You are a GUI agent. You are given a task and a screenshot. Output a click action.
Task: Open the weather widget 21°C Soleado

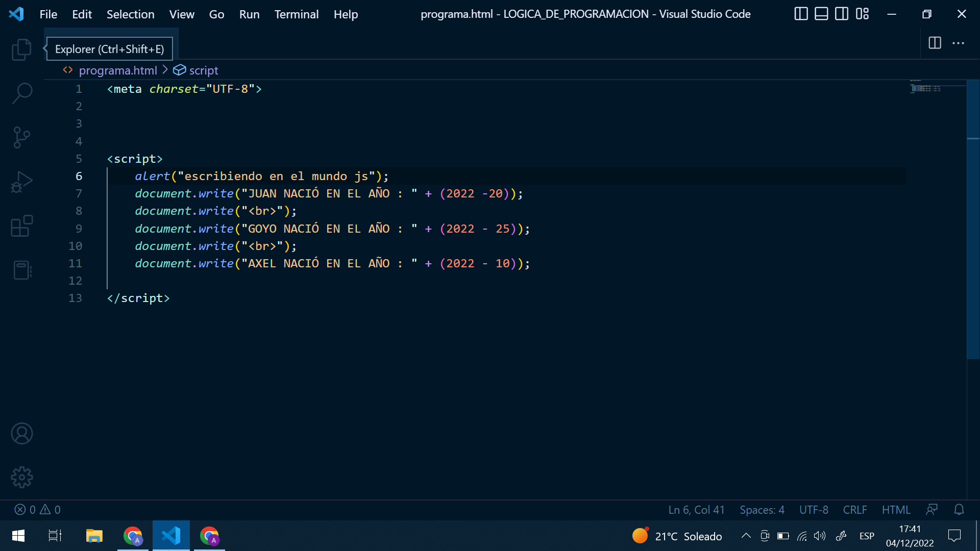click(x=677, y=536)
